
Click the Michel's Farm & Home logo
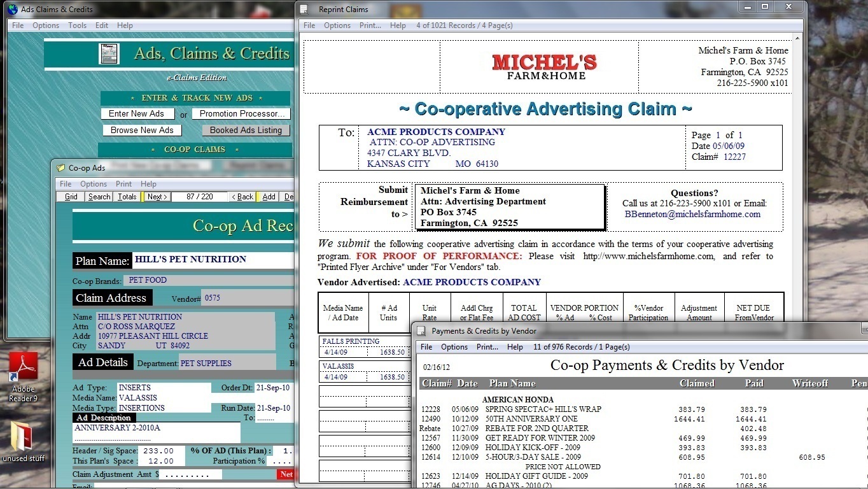tap(545, 67)
